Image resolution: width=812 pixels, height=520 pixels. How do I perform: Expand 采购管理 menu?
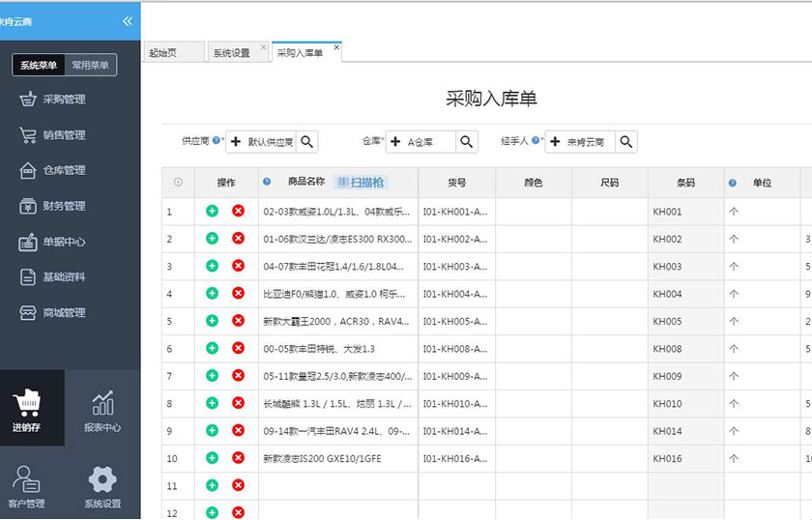[64, 100]
